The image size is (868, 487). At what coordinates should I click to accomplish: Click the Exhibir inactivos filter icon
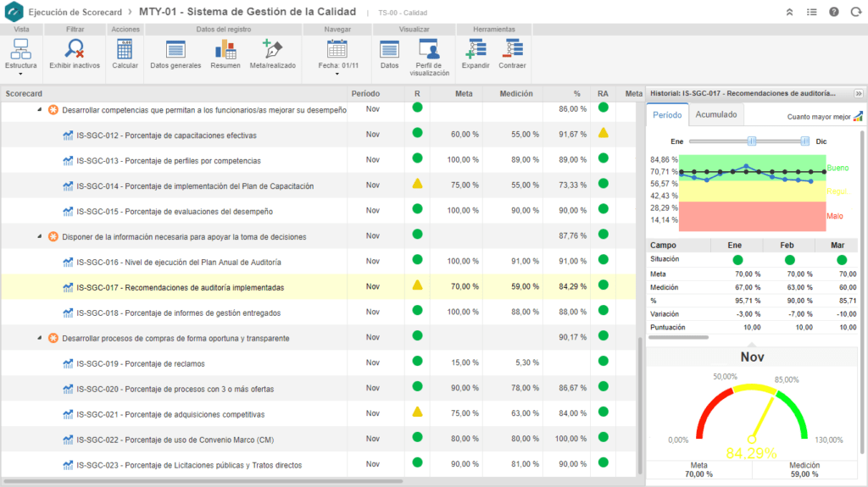point(75,49)
